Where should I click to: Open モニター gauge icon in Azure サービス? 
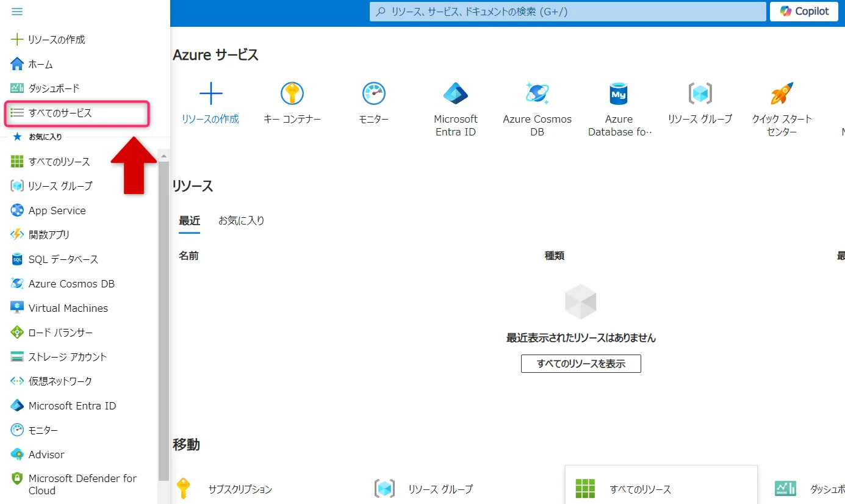click(x=374, y=93)
